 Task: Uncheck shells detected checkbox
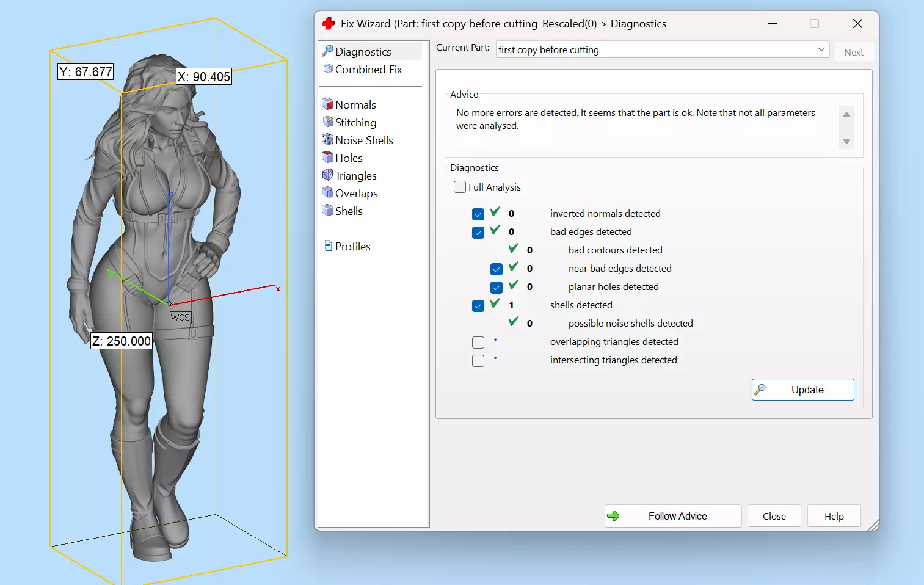478,305
